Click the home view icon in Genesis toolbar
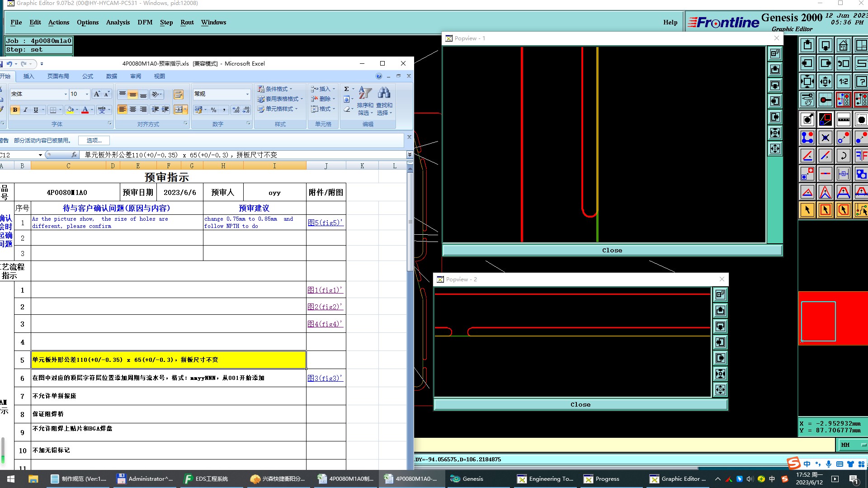Viewport: 868px width, 488px height. pyautogui.click(x=843, y=46)
